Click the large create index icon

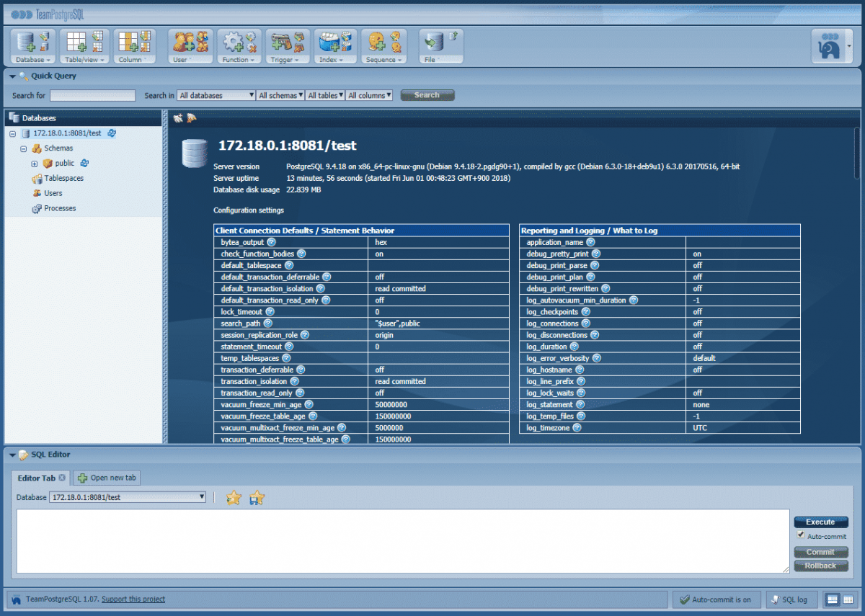(330, 43)
